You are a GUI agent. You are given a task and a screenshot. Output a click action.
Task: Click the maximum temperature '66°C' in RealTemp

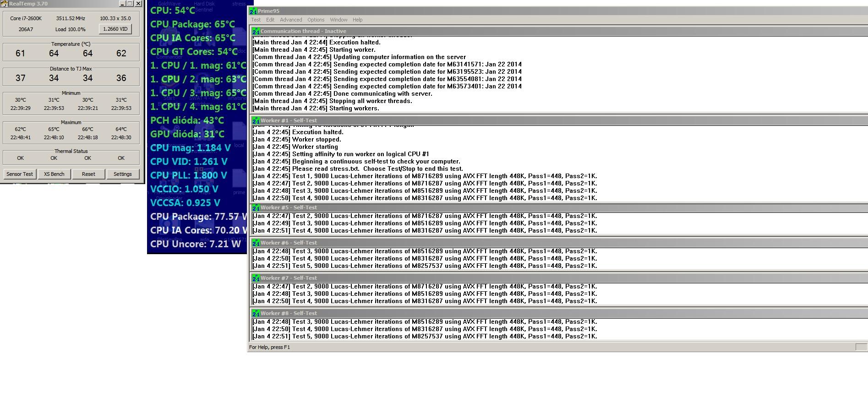coord(87,129)
